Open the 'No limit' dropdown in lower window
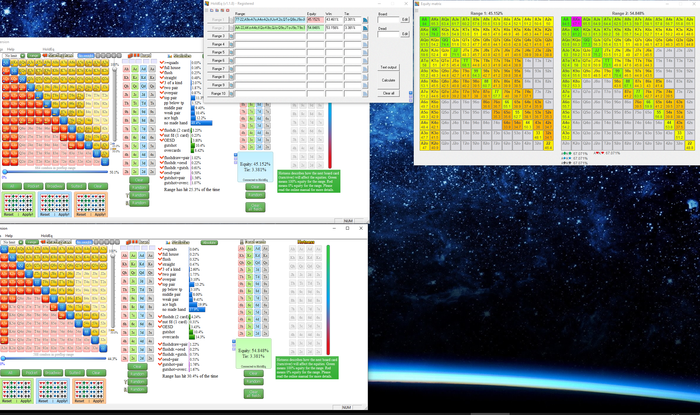 tap(10, 242)
